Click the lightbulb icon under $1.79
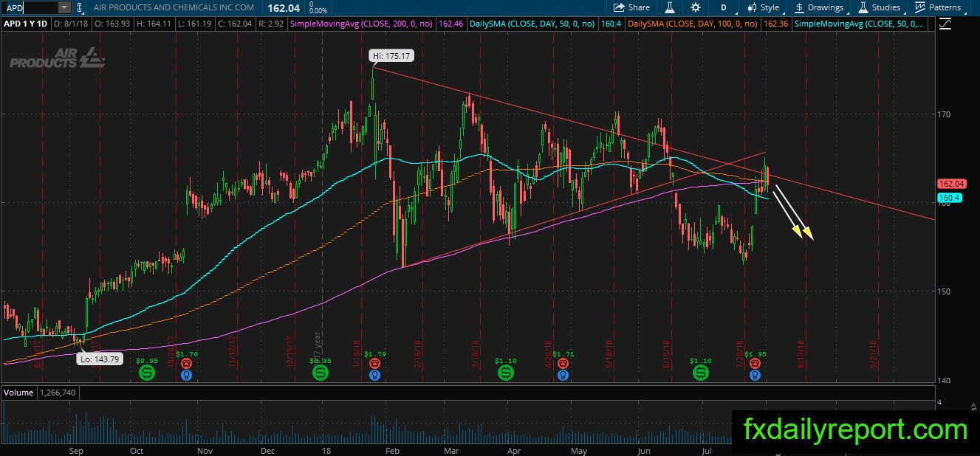This screenshot has height=456, width=980. click(x=374, y=375)
